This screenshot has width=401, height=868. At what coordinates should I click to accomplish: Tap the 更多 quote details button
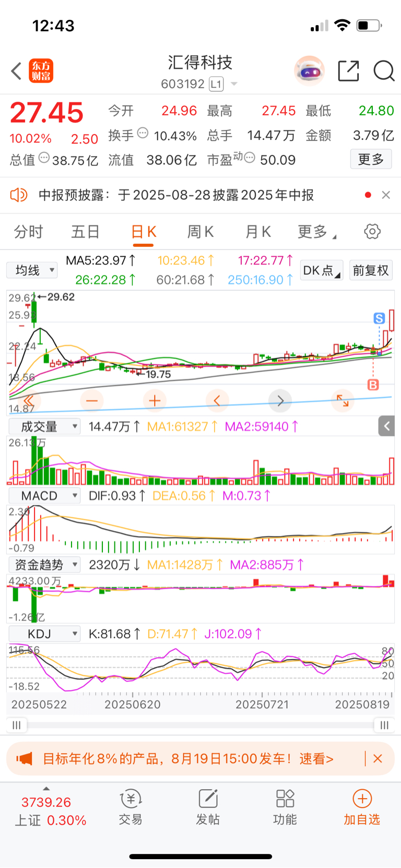371,159
